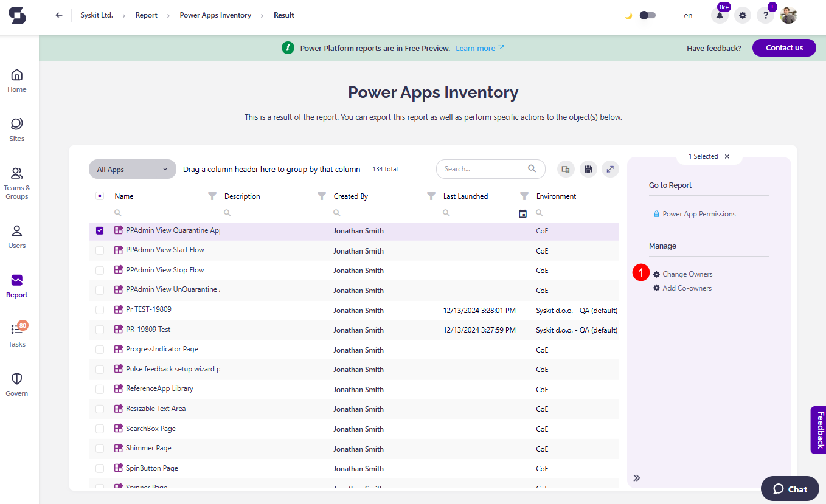Open Change Owners under Manage

[x=687, y=274]
